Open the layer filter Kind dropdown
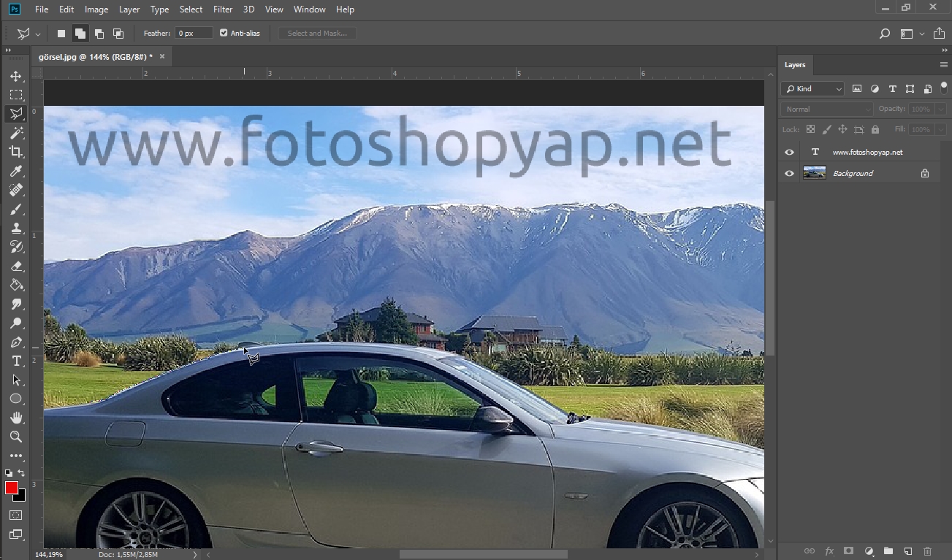Viewport: 952px width, 560px height. [x=812, y=88]
